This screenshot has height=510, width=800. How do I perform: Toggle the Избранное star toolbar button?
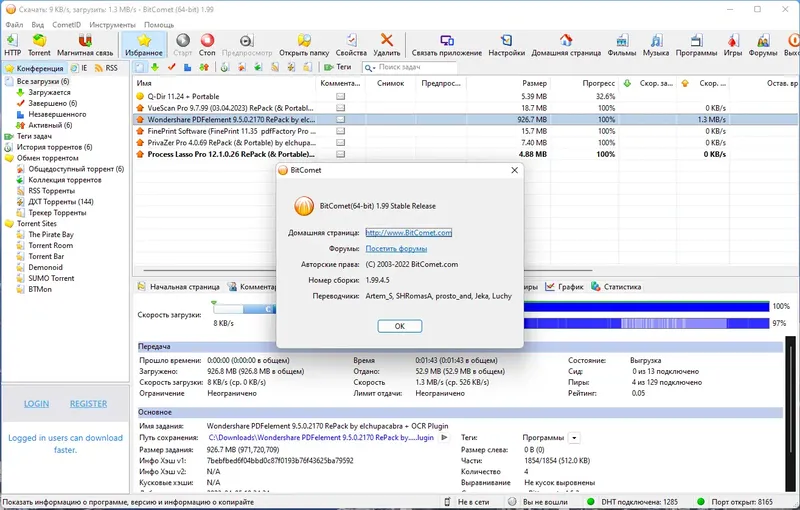(144, 44)
